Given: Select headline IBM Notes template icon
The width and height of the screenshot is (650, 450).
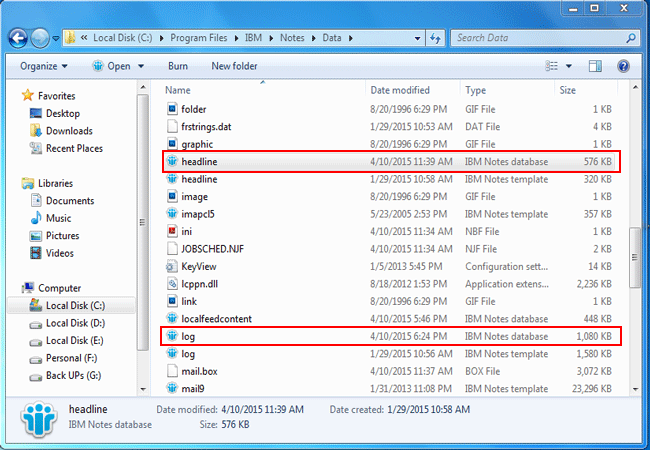Looking at the screenshot, I should 172,179.
